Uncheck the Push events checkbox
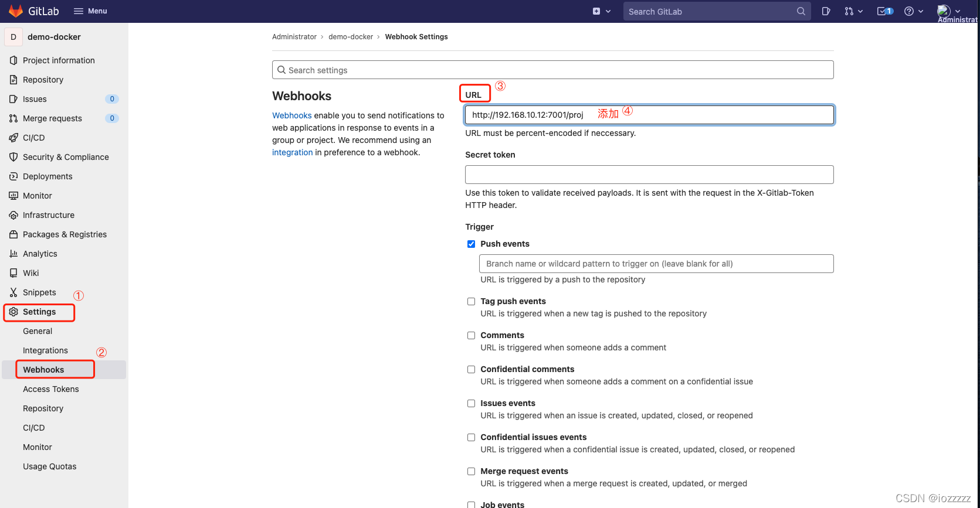 point(471,244)
